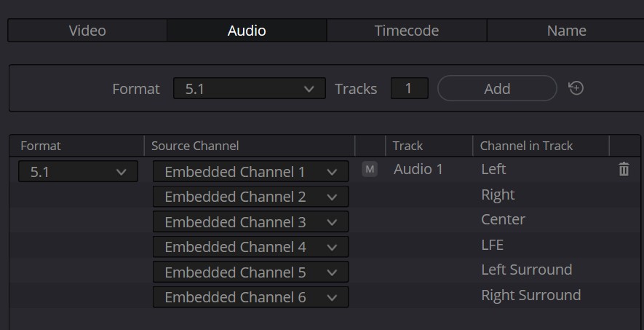
Task: Switch to the Video tab
Action: (x=87, y=31)
